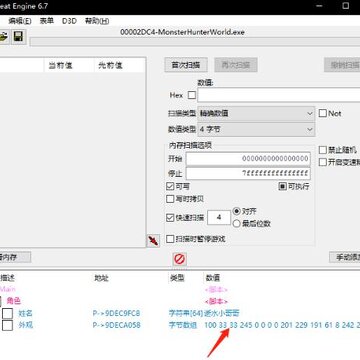360x360 pixels.
Task: Select the 最后位数 last digits radio button
Action: [x=237, y=224]
